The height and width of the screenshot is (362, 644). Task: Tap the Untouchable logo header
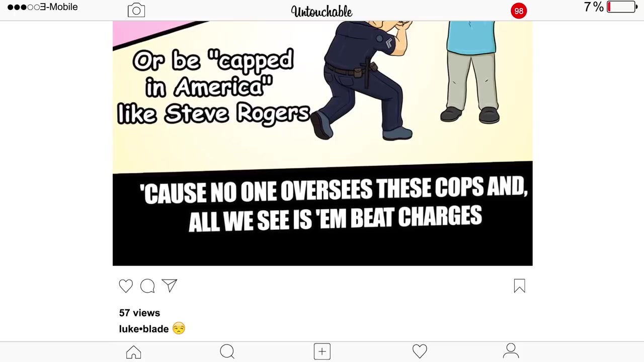(x=321, y=11)
